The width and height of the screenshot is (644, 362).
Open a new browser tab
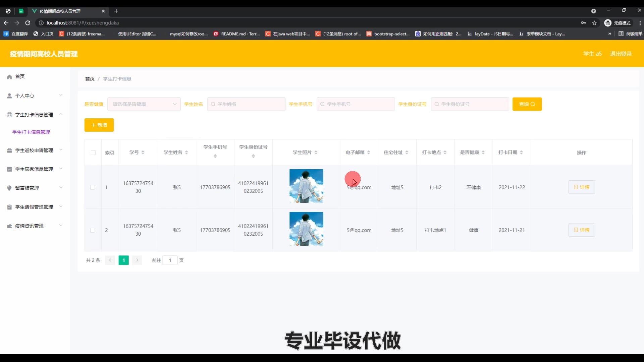pyautogui.click(x=116, y=11)
